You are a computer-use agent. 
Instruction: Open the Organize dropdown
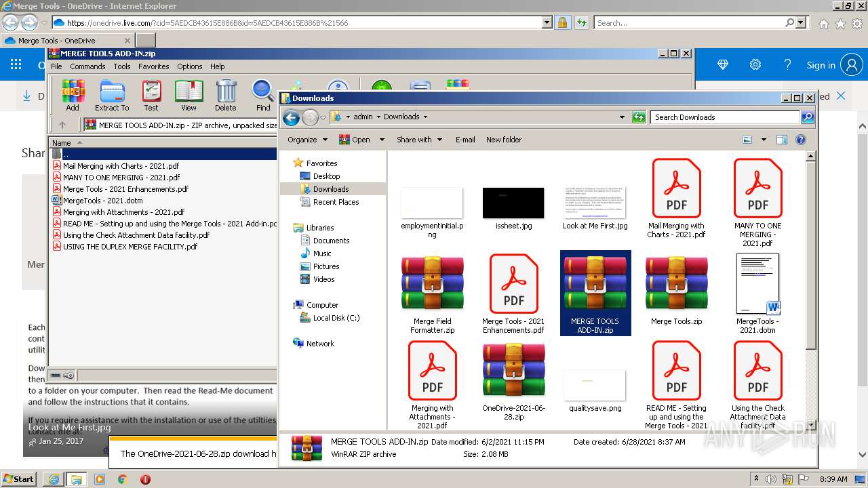307,140
